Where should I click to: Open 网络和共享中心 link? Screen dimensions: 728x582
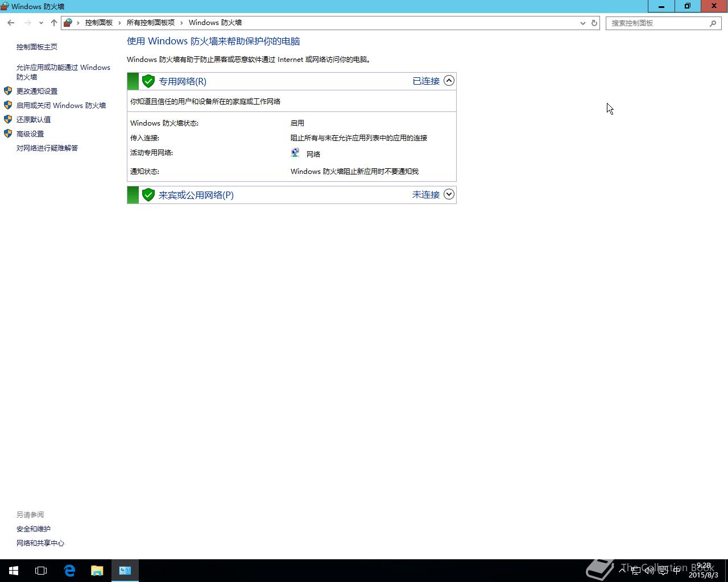40,543
